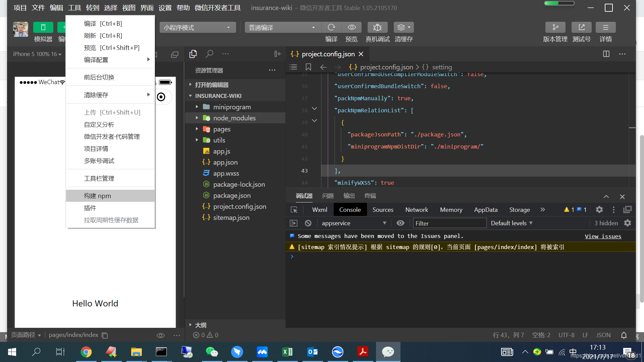Switch to the Network tab
The height and width of the screenshot is (362, 644).
click(417, 210)
